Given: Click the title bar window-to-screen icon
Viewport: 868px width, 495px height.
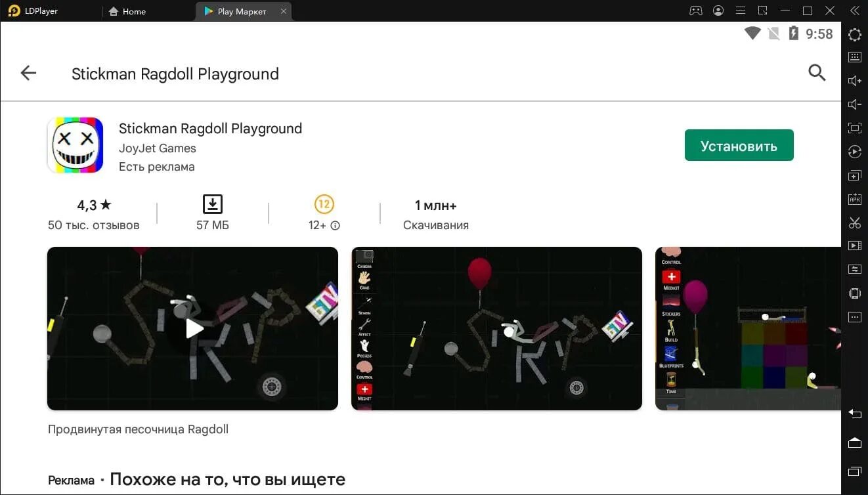Looking at the screenshot, I should [x=762, y=11].
